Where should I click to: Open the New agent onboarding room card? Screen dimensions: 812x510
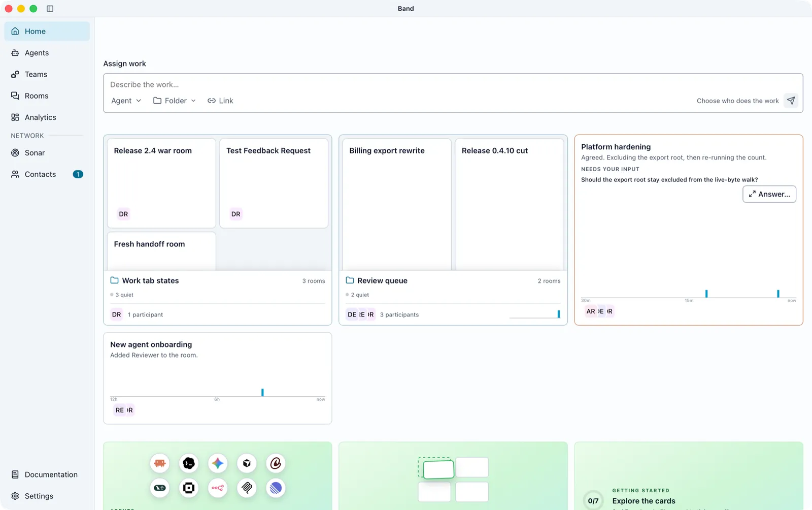218,378
